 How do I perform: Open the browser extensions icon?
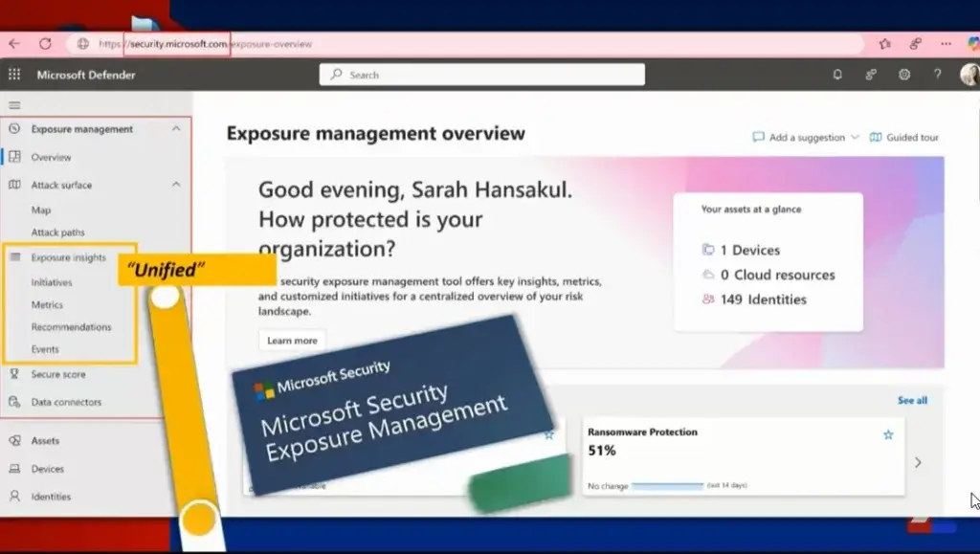pos(916,44)
